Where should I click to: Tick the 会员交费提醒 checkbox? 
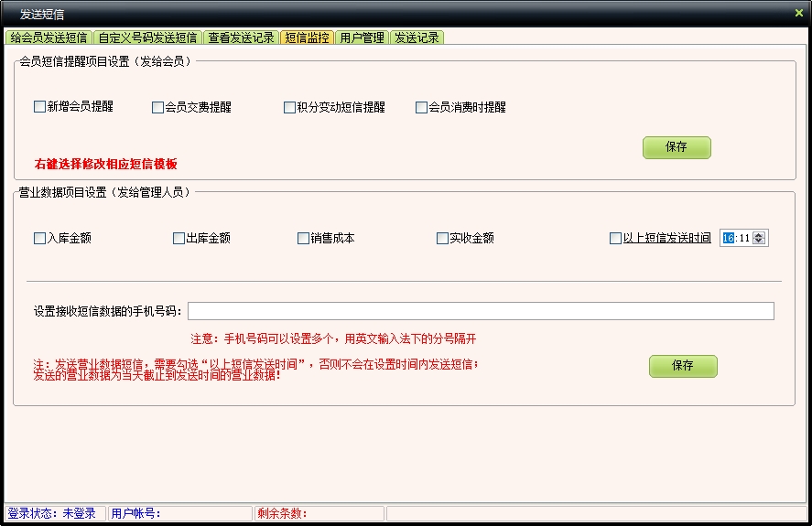[x=157, y=107]
